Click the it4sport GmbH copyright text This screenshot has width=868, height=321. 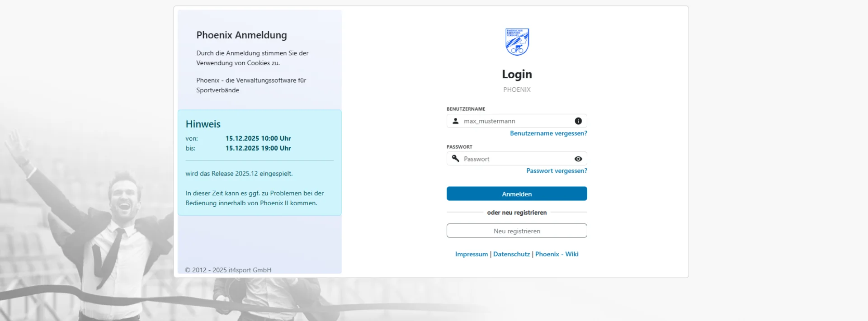(x=228, y=270)
